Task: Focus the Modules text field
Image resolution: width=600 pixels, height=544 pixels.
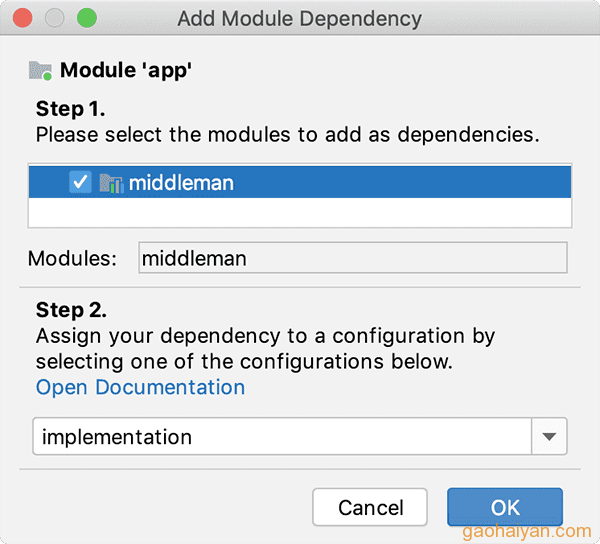Action: pos(352,258)
